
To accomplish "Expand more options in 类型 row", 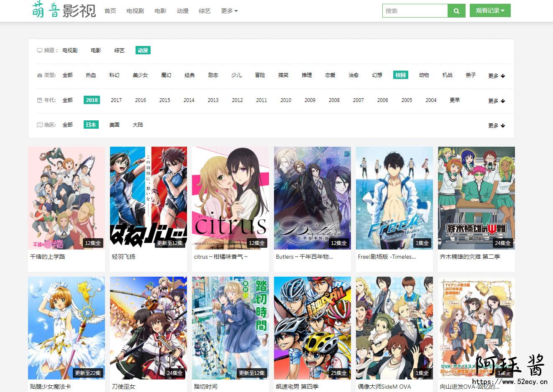I will 497,76.
